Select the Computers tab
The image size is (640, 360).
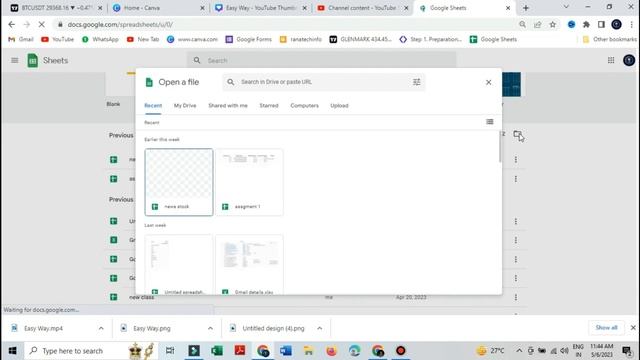[304, 106]
